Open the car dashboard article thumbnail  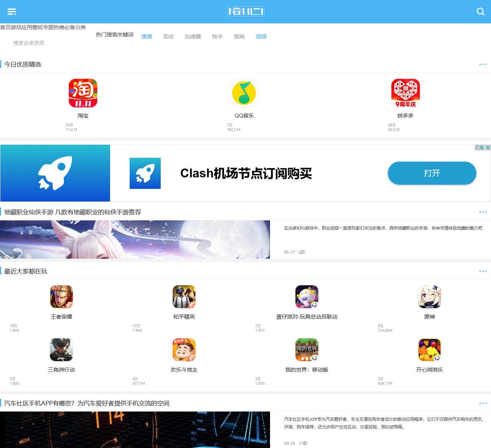[x=135, y=430]
